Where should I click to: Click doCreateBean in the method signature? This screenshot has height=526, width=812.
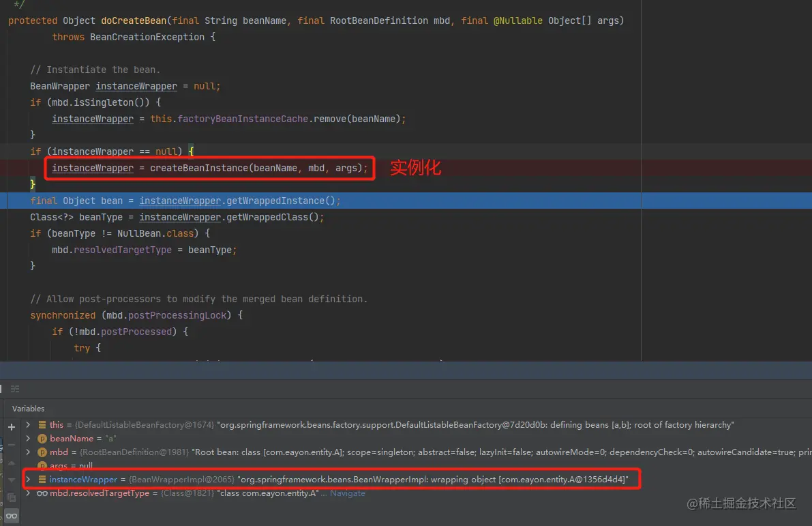pos(134,20)
